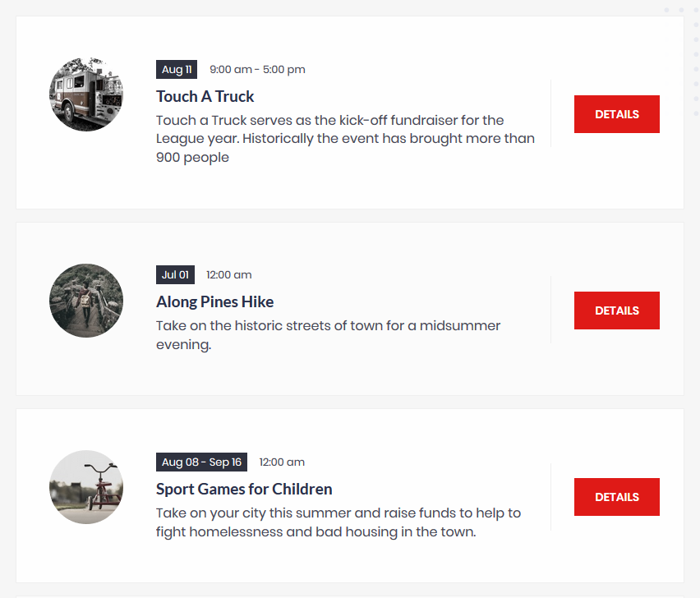Click the Touch a Truck fundraiser description
Image resolution: width=700 pixels, height=598 pixels.
click(x=345, y=139)
